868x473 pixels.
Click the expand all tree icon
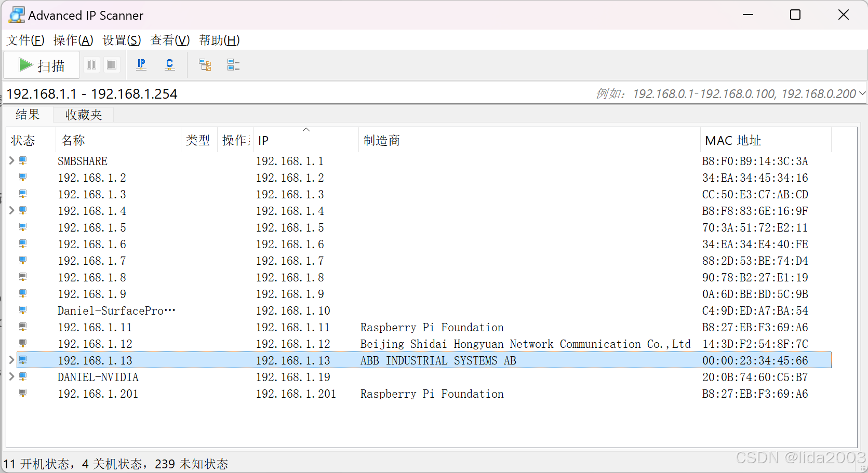point(205,65)
